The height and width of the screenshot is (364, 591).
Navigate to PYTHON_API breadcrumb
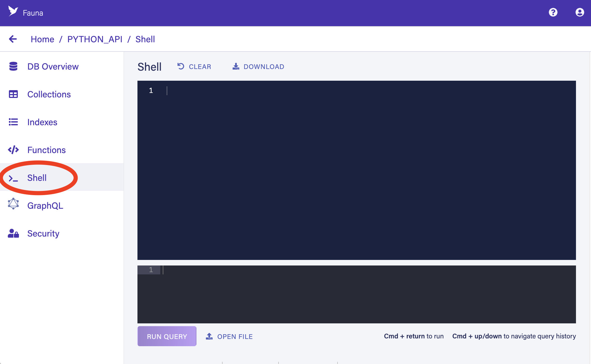click(x=95, y=39)
